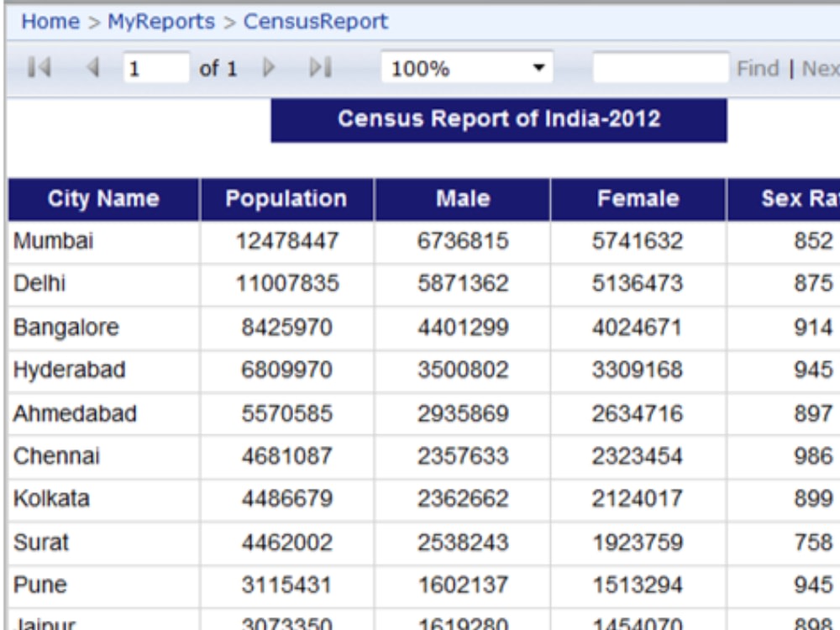Click female value 5741632

[638, 242]
